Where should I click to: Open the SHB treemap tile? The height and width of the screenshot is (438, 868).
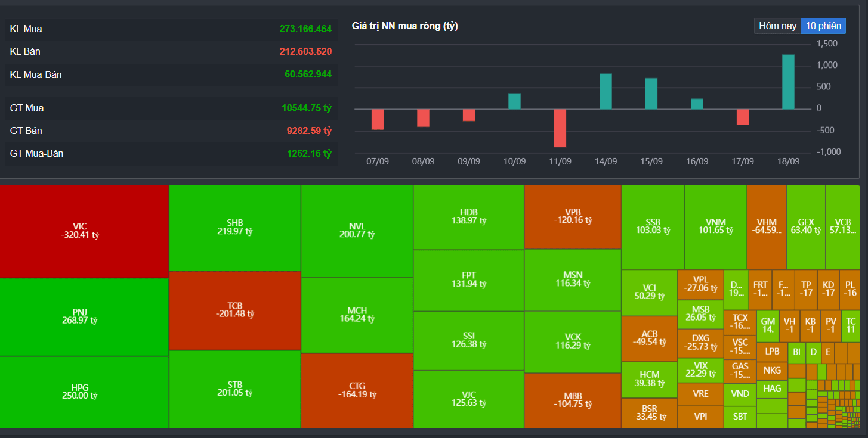click(x=235, y=228)
